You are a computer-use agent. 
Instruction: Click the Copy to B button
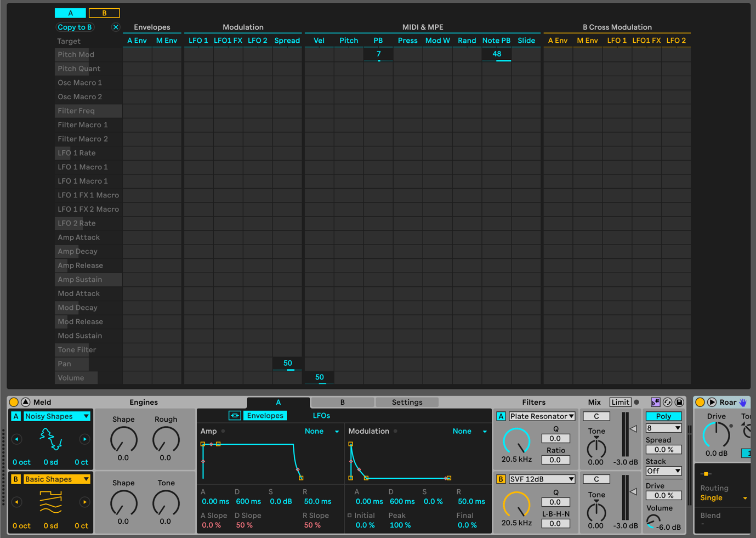tap(75, 27)
